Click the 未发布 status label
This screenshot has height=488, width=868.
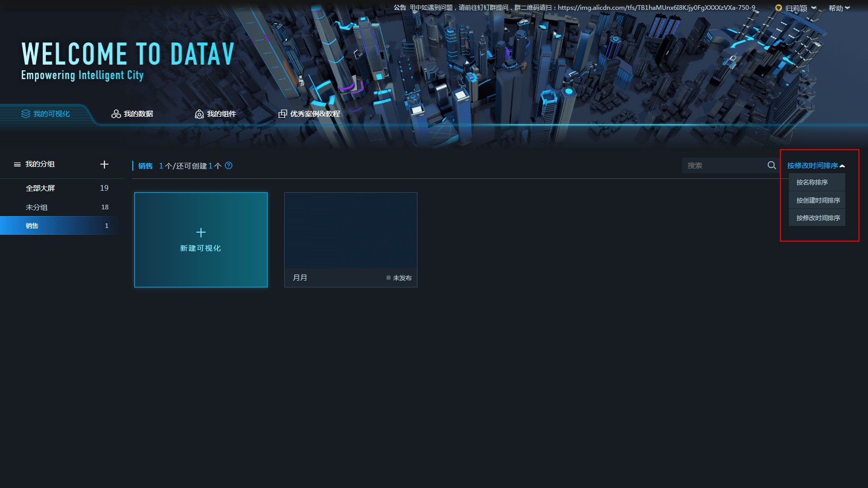[399, 278]
